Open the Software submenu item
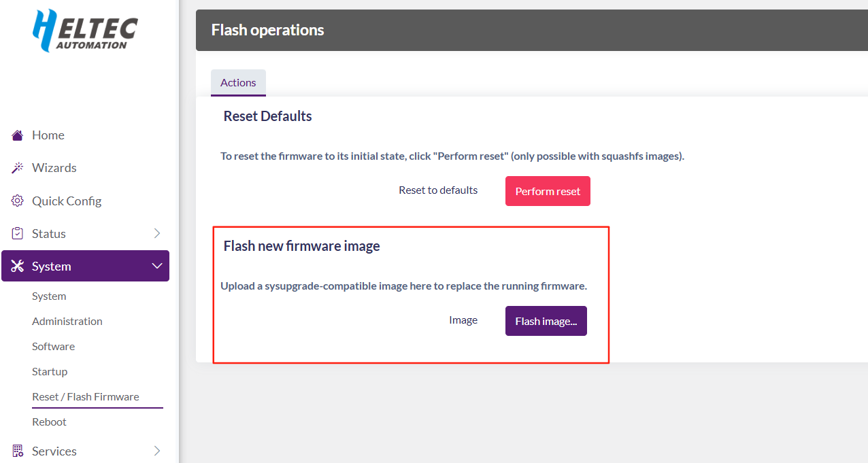 [54, 347]
